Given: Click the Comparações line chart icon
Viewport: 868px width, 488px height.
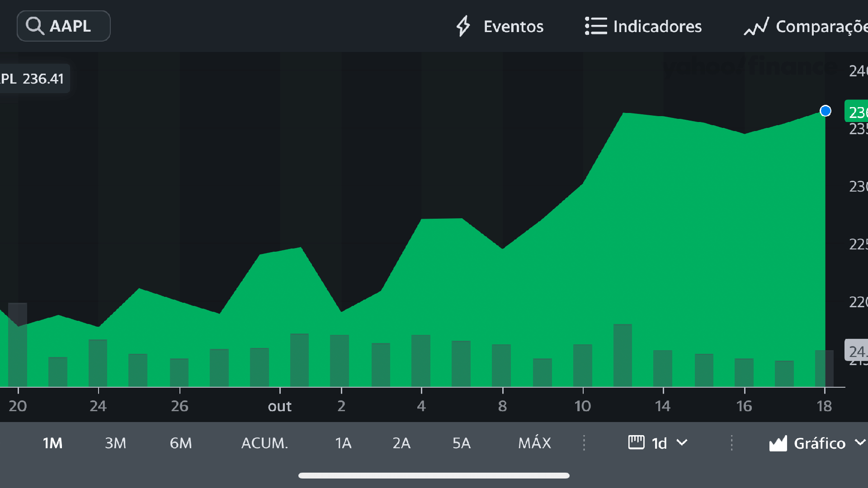Looking at the screenshot, I should (x=756, y=27).
